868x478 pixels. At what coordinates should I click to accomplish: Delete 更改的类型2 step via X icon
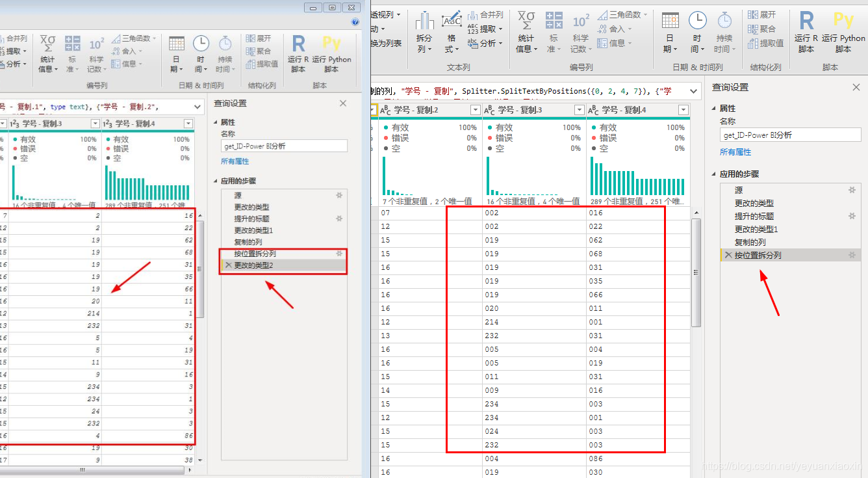[227, 265]
